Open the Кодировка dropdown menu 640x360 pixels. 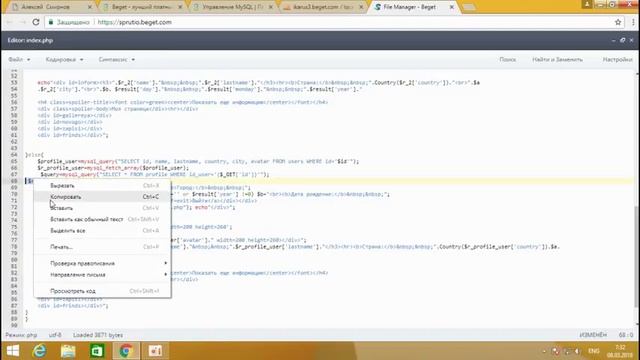pyautogui.click(x=64, y=60)
